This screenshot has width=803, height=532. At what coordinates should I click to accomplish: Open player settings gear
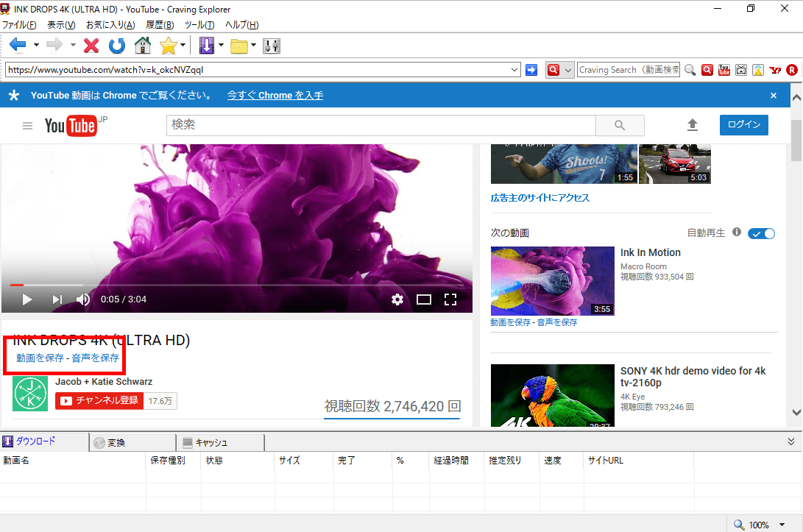[x=397, y=299]
